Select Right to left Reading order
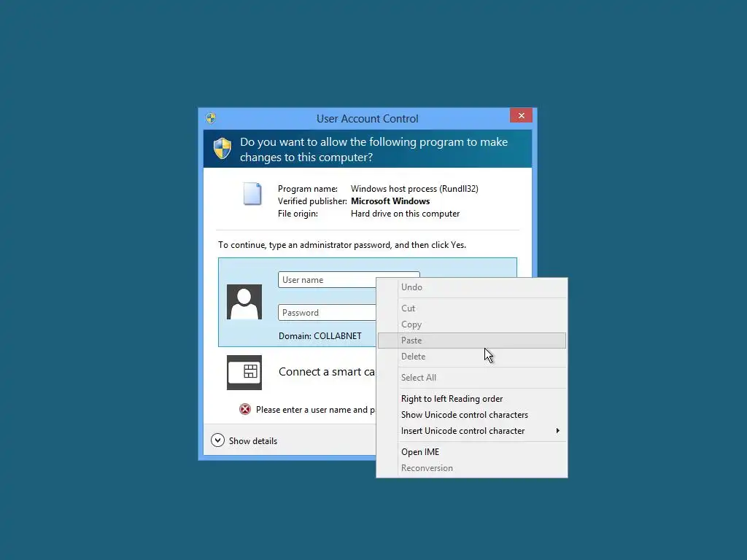The width and height of the screenshot is (747, 560). point(472,399)
